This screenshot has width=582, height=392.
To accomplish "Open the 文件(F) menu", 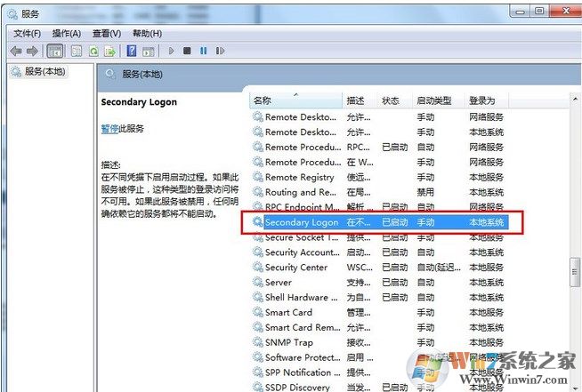I will coord(27,34).
